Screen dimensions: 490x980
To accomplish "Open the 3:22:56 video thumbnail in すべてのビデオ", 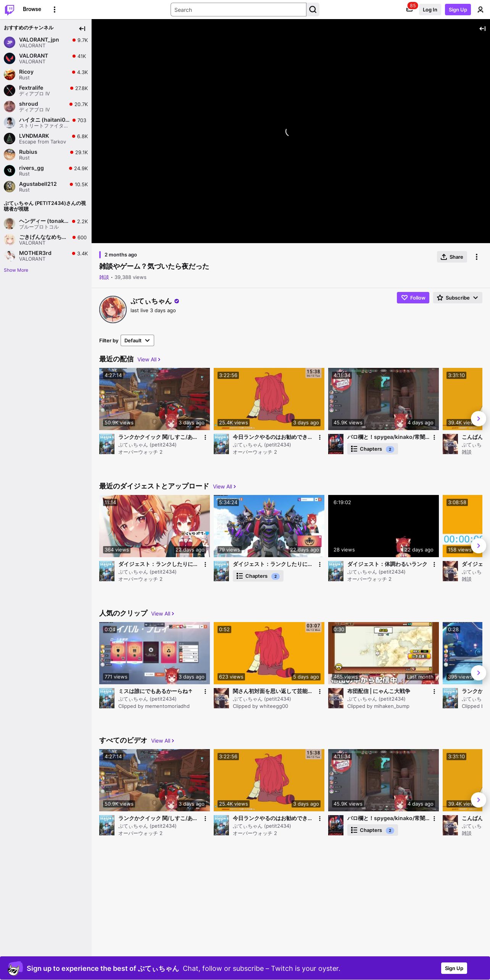I will pos(269,780).
